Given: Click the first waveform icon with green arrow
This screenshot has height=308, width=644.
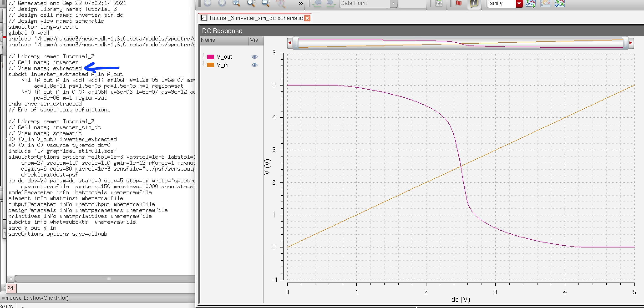Looking at the screenshot, I should (530, 3).
